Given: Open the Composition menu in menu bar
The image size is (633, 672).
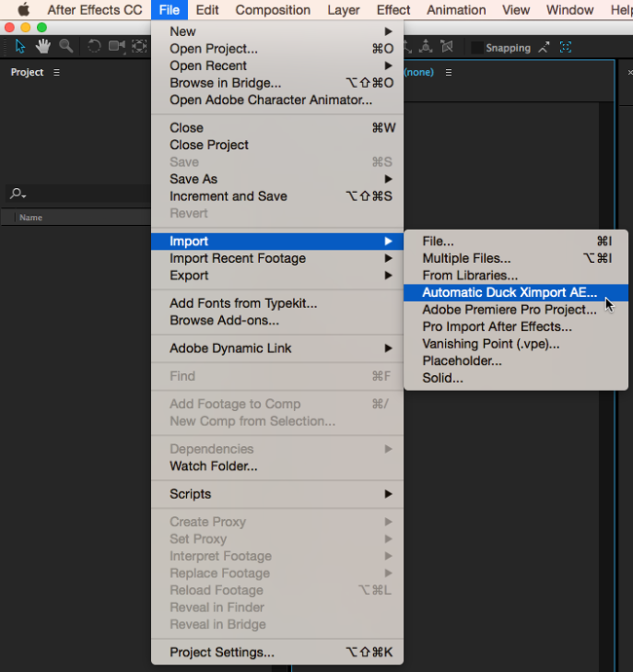Looking at the screenshot, I should coord(273,10).
